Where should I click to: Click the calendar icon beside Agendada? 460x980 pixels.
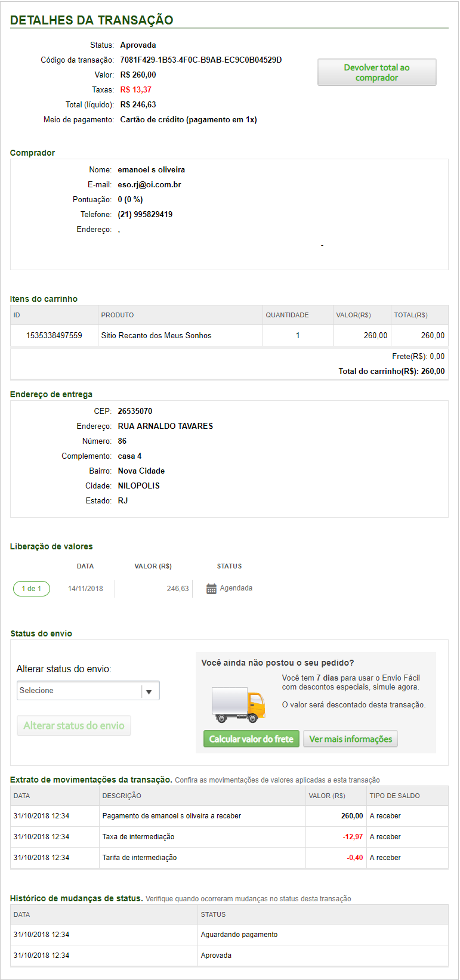click(211, 589)
